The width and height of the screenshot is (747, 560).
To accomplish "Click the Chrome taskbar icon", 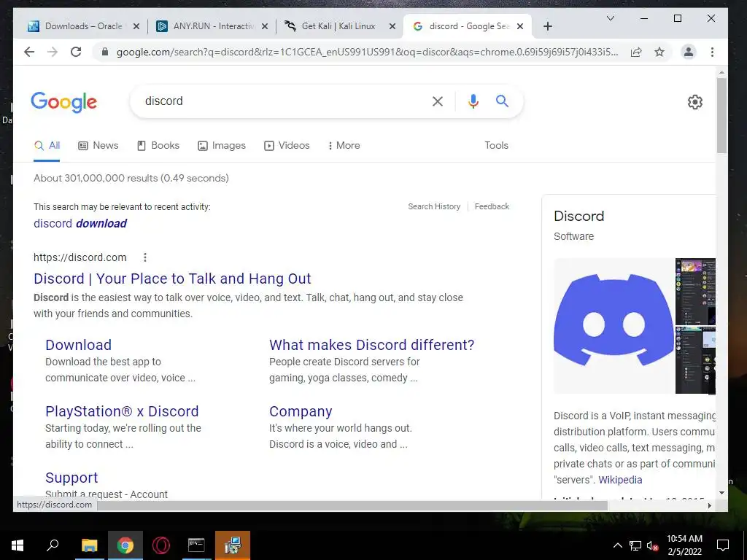I will tap(125, 545).
